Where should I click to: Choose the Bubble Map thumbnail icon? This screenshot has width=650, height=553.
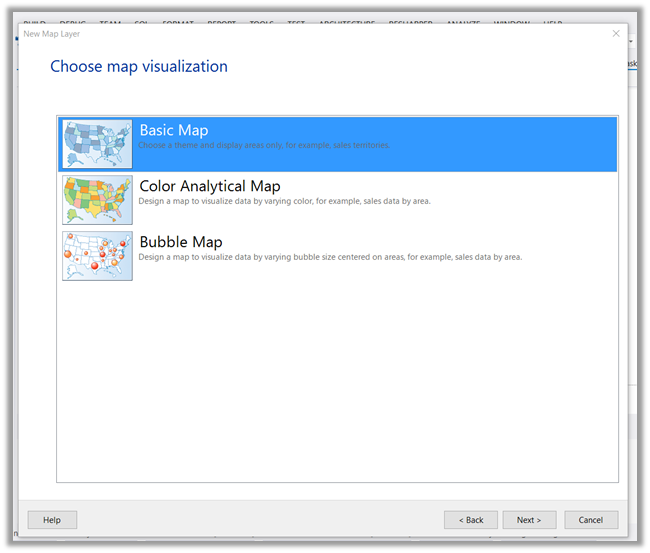[97, 256]
